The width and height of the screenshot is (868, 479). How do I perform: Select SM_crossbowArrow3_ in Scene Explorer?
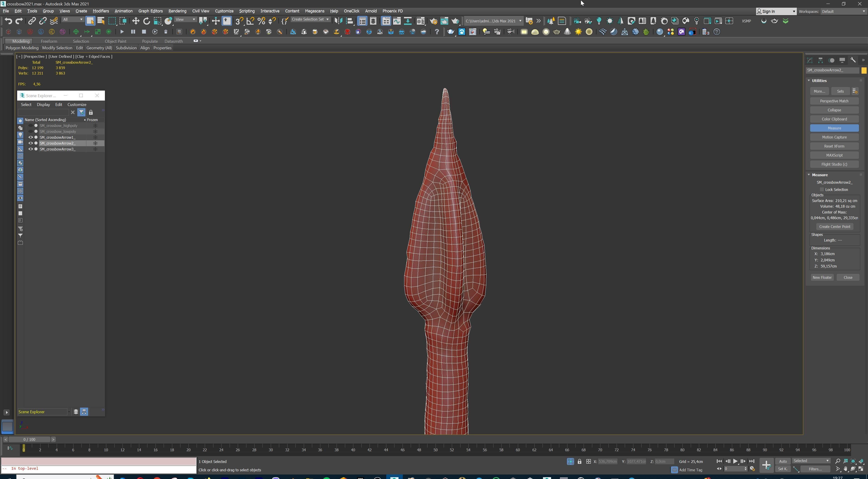(x=58, y=149)
